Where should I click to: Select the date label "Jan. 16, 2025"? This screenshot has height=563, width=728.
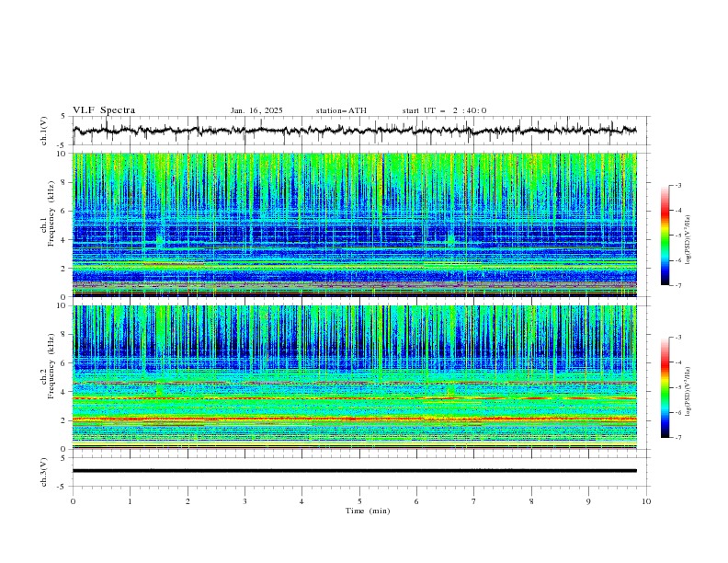click(x=256, y=110)
